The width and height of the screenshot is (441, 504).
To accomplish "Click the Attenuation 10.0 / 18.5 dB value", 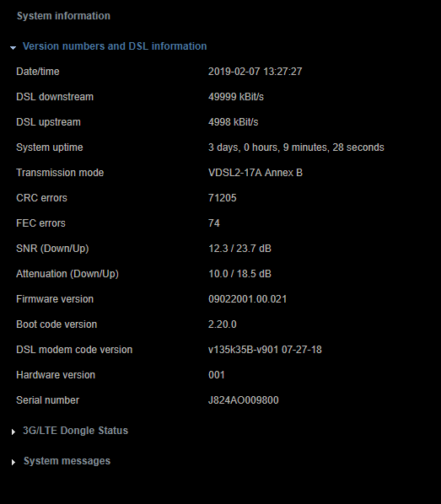I will click(x=239, y=274).
